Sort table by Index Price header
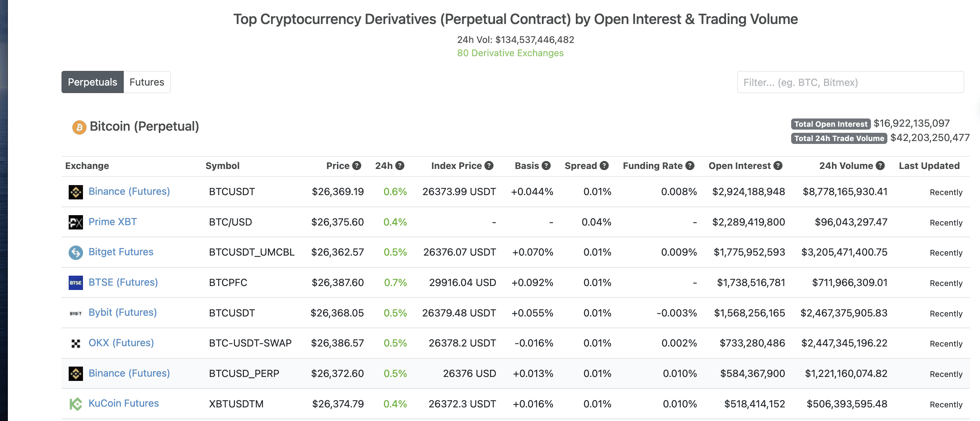 (456, 166)
